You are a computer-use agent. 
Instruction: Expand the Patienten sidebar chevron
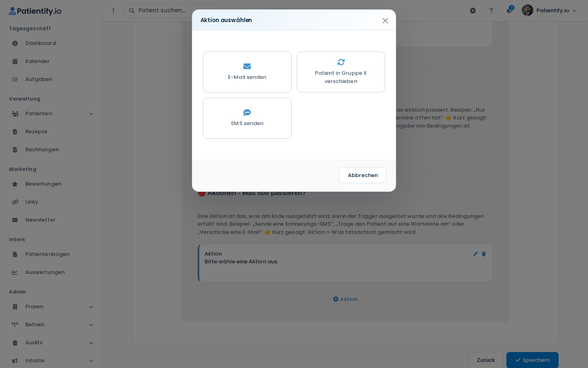(x=91, y=114)
